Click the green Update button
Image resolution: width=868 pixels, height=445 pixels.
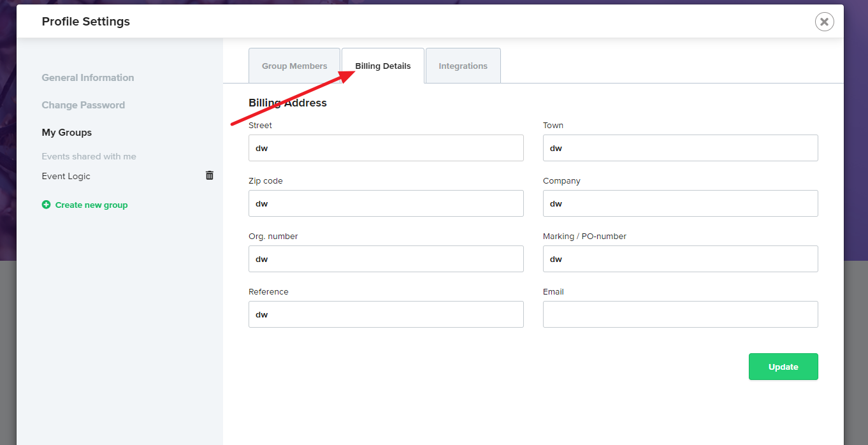783,367
